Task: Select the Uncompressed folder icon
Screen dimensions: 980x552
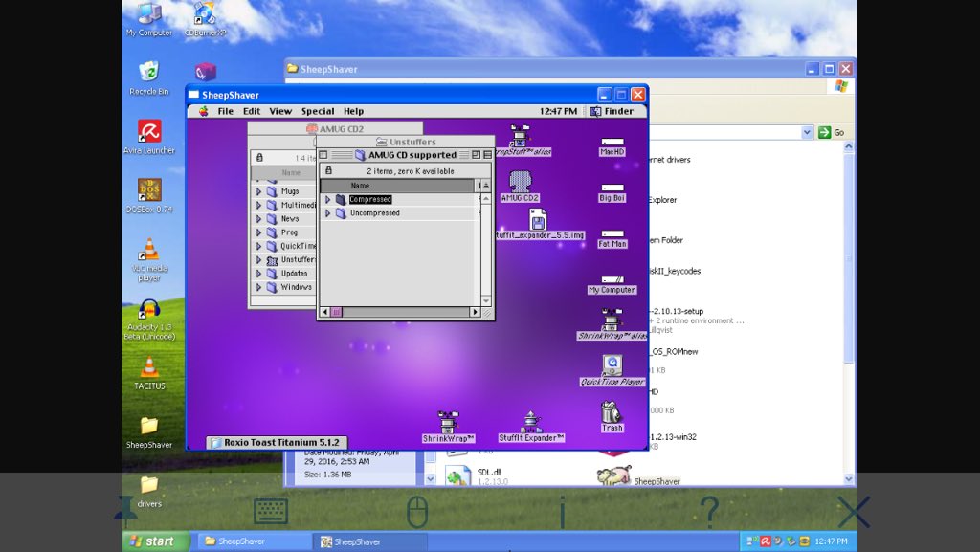Action: [x=341, y=213]
